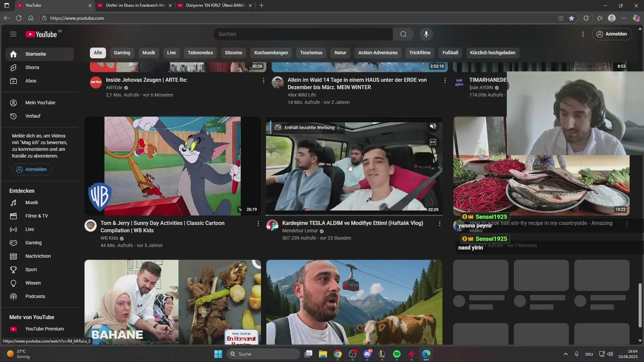The image size is (644, 362).
Task: Click the Anmelden button in the header
Action: click(x=612, y=34)
